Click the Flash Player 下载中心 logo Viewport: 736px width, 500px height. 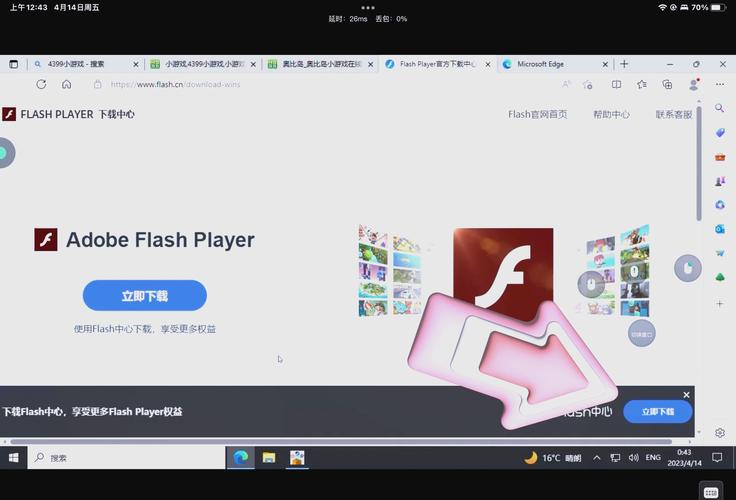click(69, 114)
